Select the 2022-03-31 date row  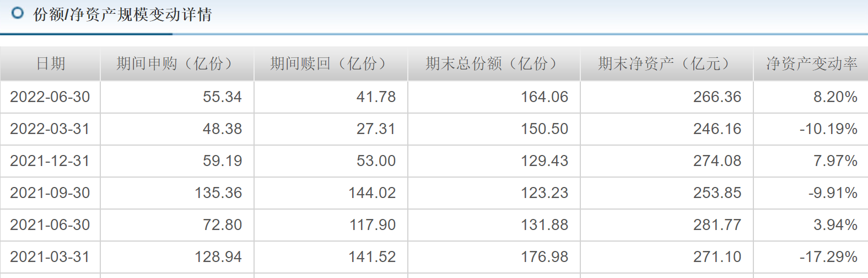50,129
